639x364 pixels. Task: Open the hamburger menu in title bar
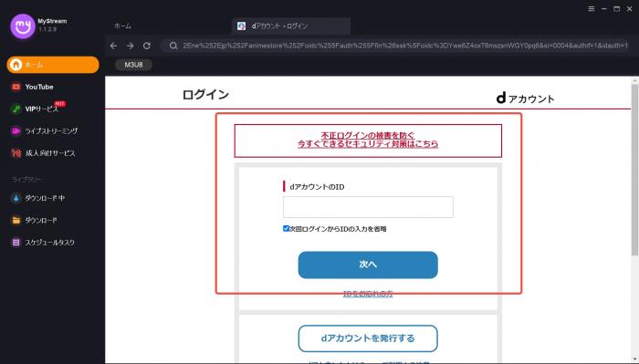(592, 9)
